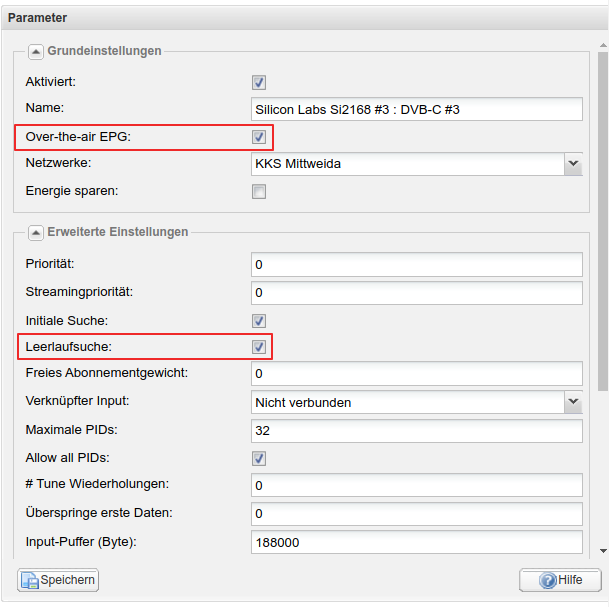Screen dimensions: 609x607
Task: Toggle the Initiale Suche checkbox
Action: 259,321
